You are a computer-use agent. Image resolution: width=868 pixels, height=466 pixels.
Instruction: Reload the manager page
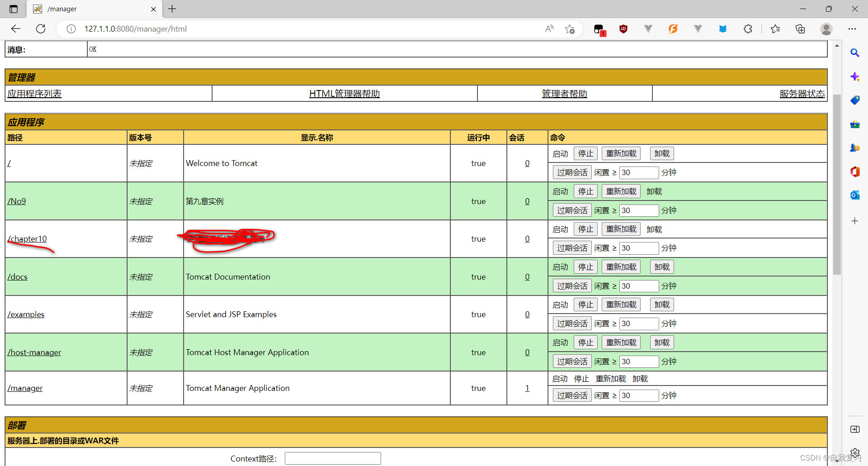pos(41,29)
